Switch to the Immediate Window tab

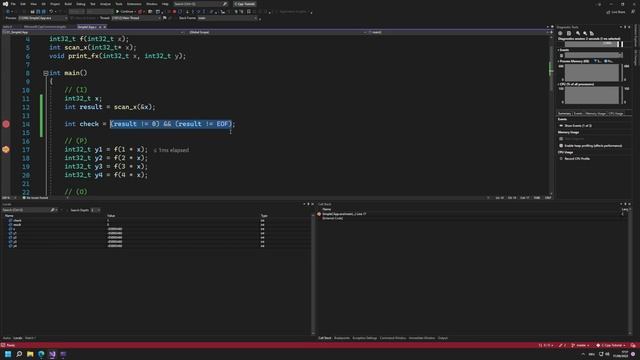[x=422, y=338]
